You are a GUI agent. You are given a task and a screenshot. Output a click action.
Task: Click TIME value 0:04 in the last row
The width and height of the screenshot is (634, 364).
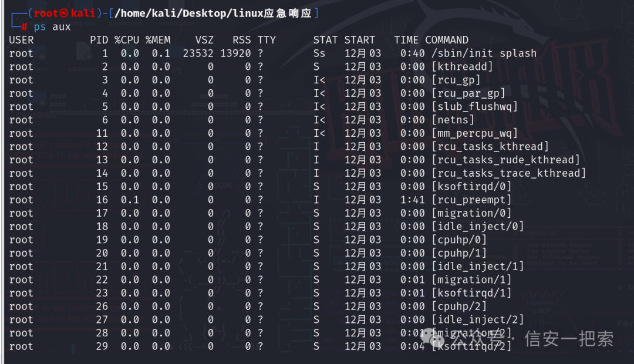tap(413, 346)
